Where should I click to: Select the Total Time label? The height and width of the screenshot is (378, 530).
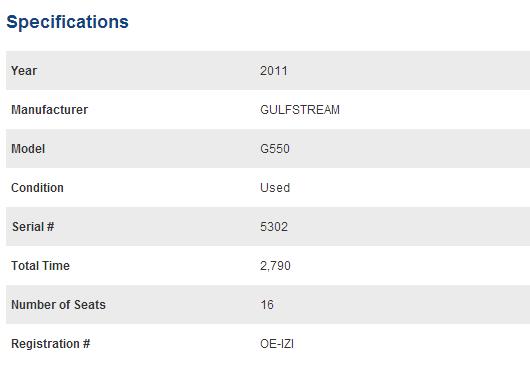(40, 266)
